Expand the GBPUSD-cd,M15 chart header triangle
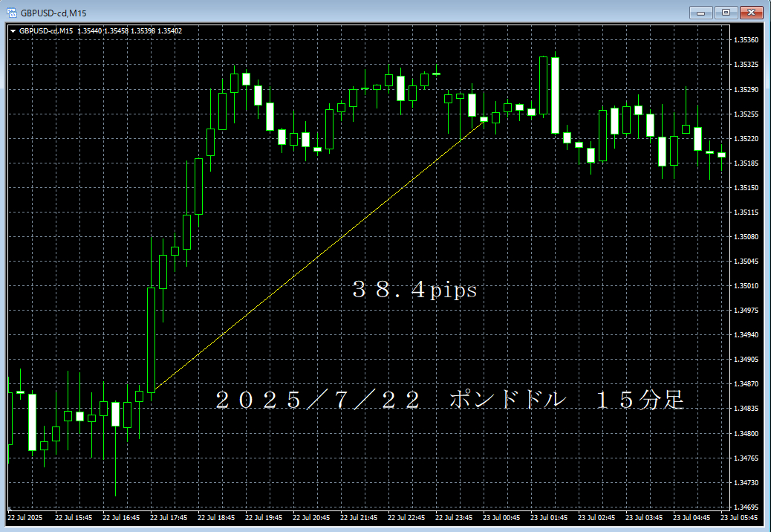This screenshot has height=532, width=771. (x=13, y=31)
